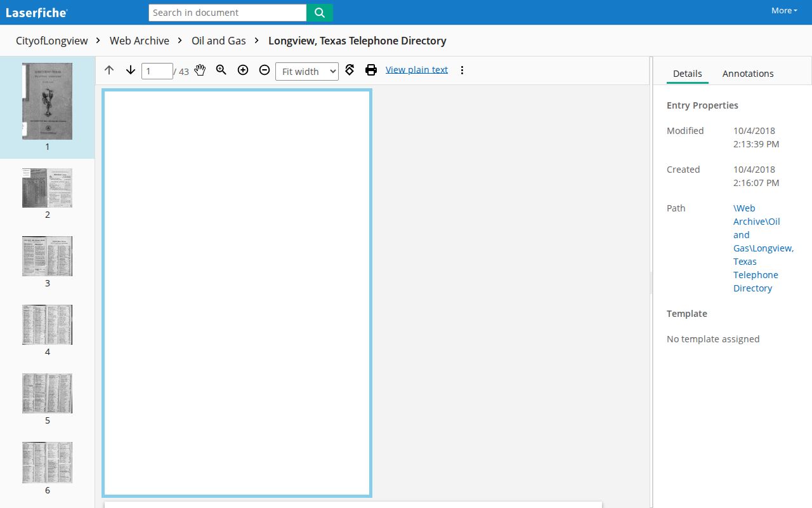Click the Entry Properties heading

[x=702, y=105]
